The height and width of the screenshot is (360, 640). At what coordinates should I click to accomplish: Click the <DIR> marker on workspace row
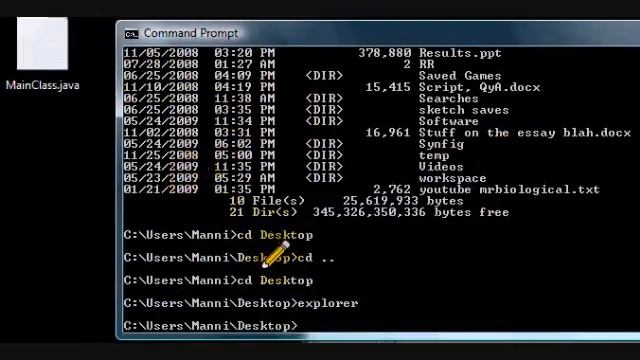click(x=324, y=178)
